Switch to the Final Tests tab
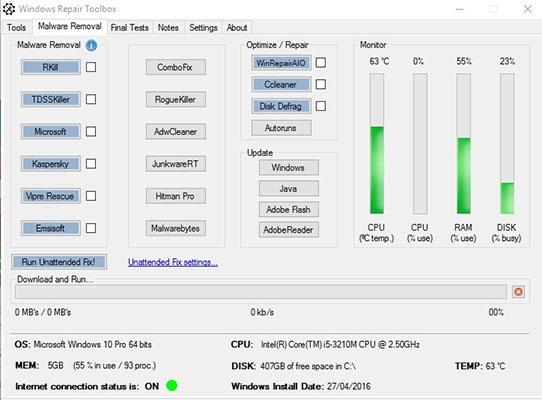Screen dimensions: 542x400 (130, 28)
